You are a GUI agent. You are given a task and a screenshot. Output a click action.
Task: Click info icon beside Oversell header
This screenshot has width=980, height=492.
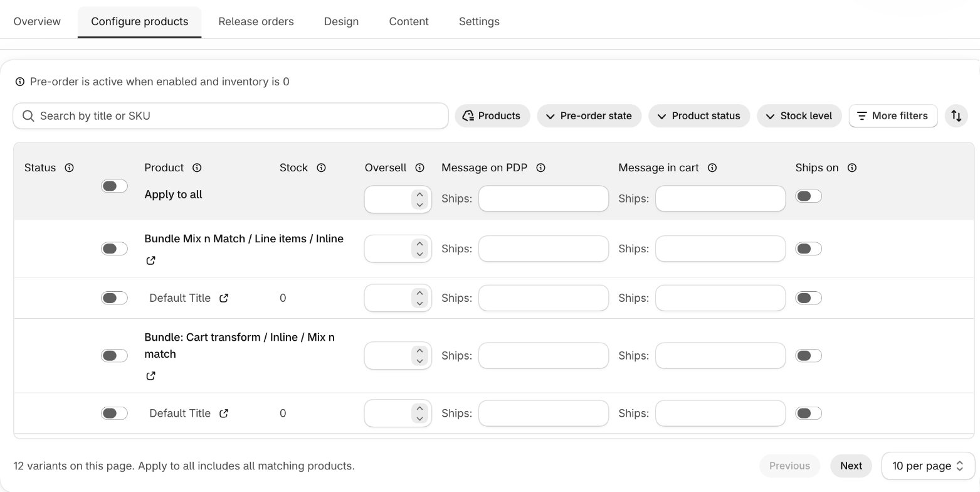coord(420,168)
